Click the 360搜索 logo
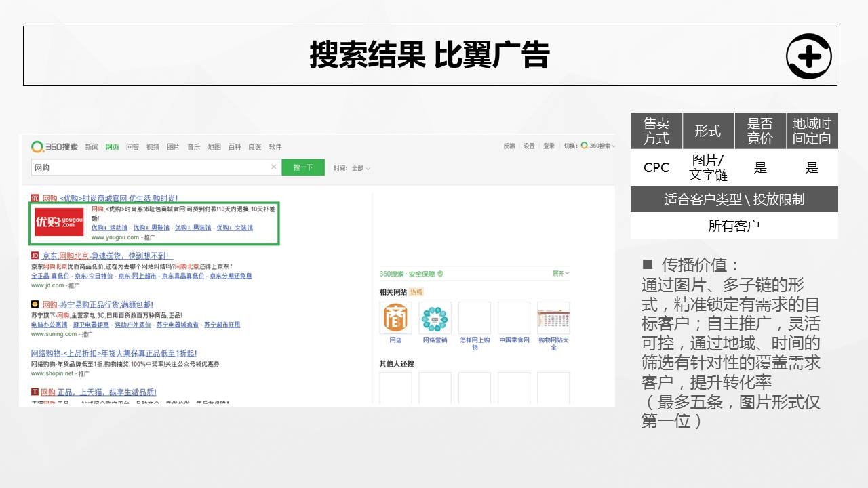This screenshot has height=488, width=868. [x=54, y=146]
